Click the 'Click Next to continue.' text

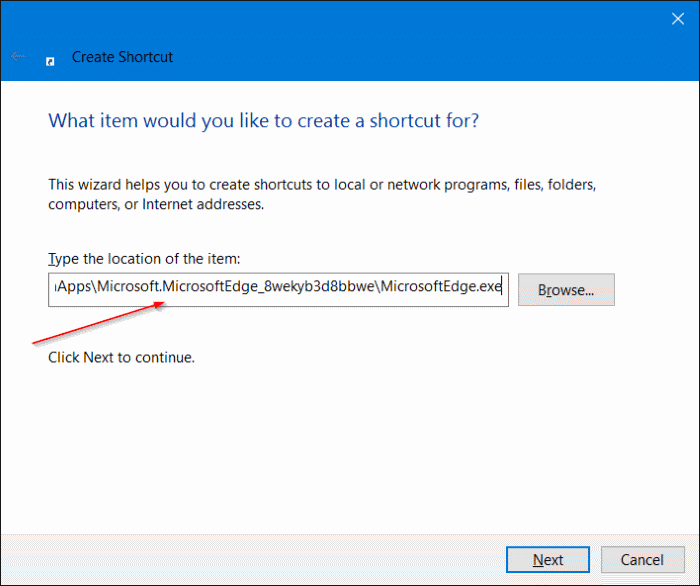(x=121, y=357)
